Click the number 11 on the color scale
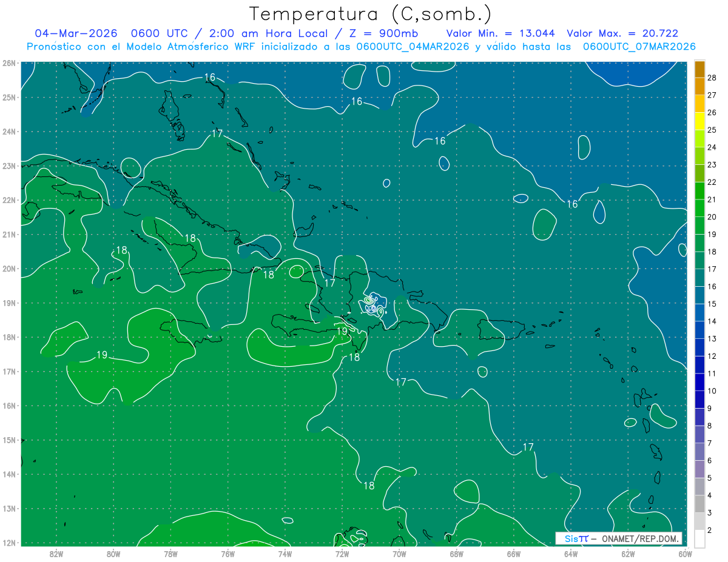The width and height of the screenshot is (728, 562). tap(712, 373)
